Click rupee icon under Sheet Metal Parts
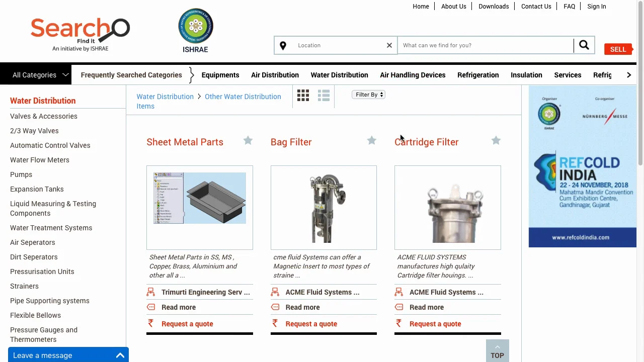Image resolution: width=644 pixels, height=362 pixels. (x=150, y=323)
